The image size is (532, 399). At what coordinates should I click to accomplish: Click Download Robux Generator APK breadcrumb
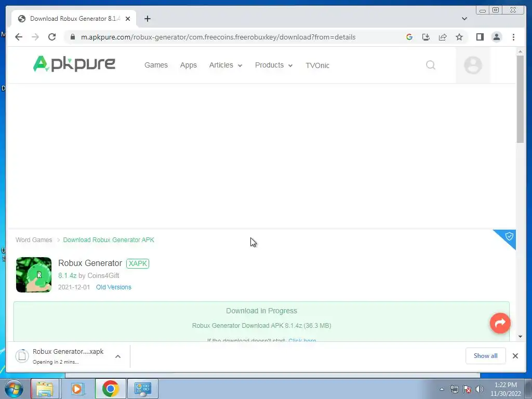pos(109,240)
